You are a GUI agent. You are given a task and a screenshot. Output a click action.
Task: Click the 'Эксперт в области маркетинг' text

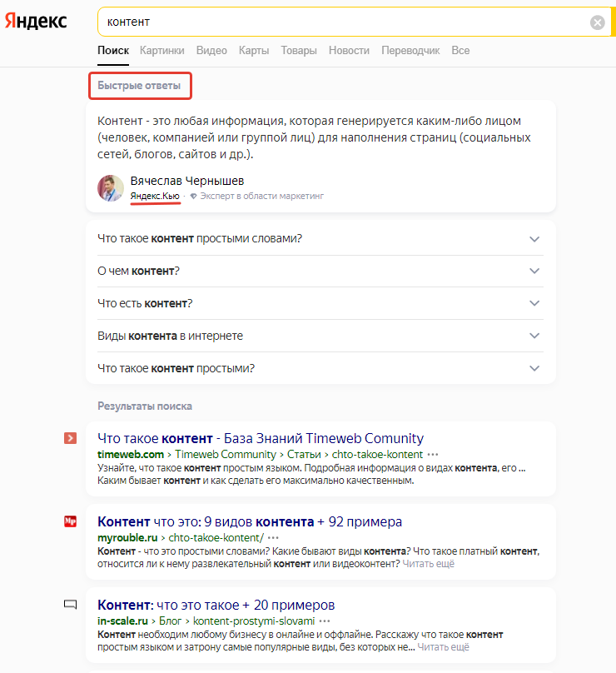[x=261, y=196]
